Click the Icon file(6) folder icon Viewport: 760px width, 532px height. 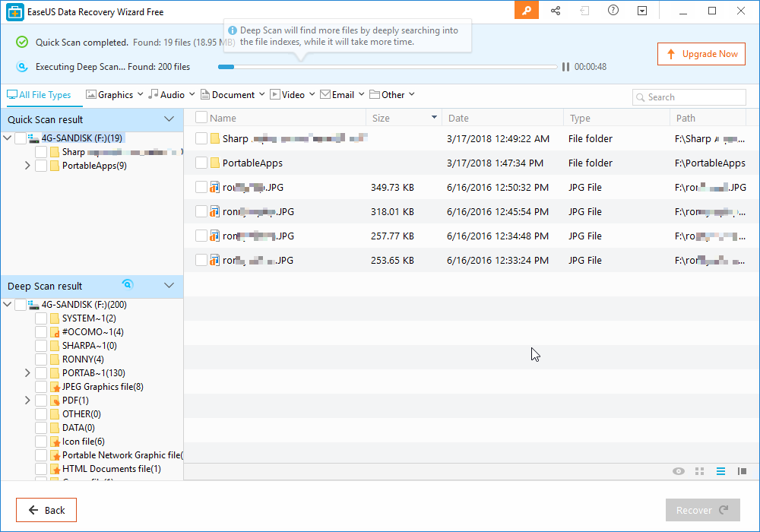(55, 442)
